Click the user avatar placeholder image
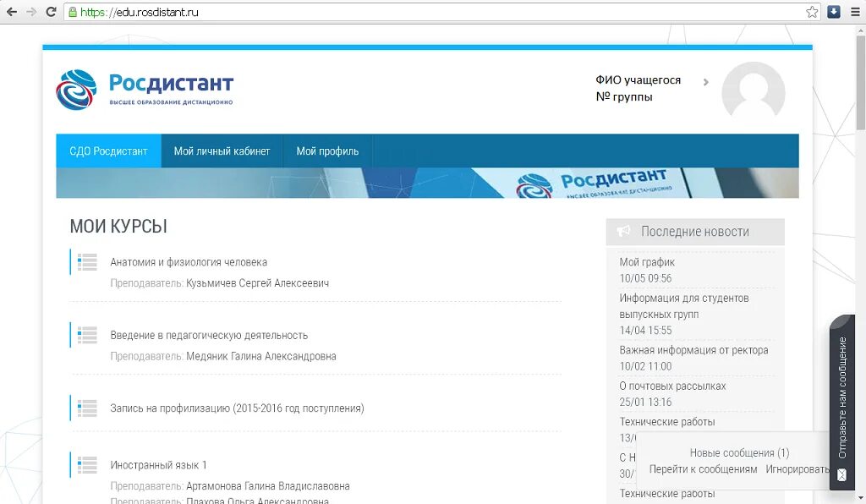This screenshot has width=866, height=504. click(x=754, y=90)
